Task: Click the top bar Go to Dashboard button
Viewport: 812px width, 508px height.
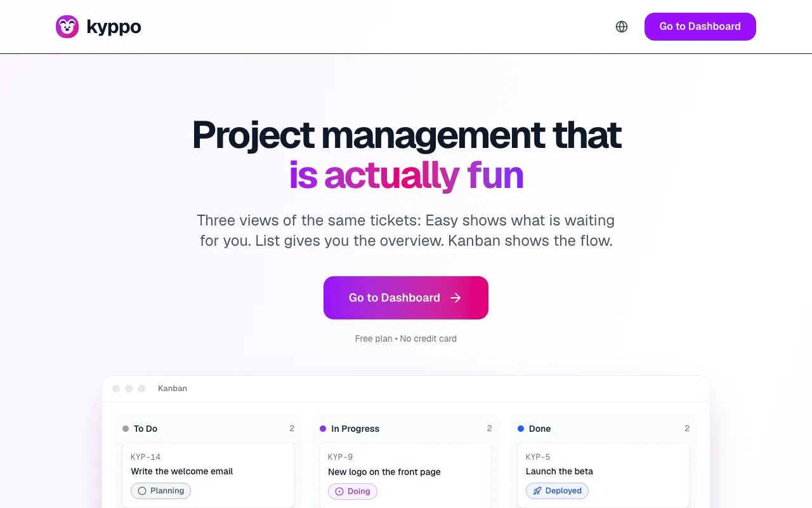Action: tap(700, 27)
